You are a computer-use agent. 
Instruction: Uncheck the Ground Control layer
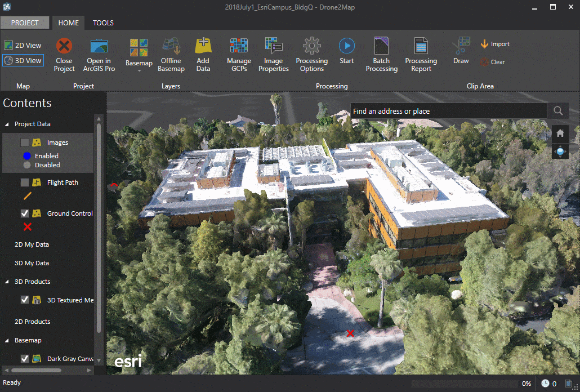pyautogui.click(x=24, y=213)
